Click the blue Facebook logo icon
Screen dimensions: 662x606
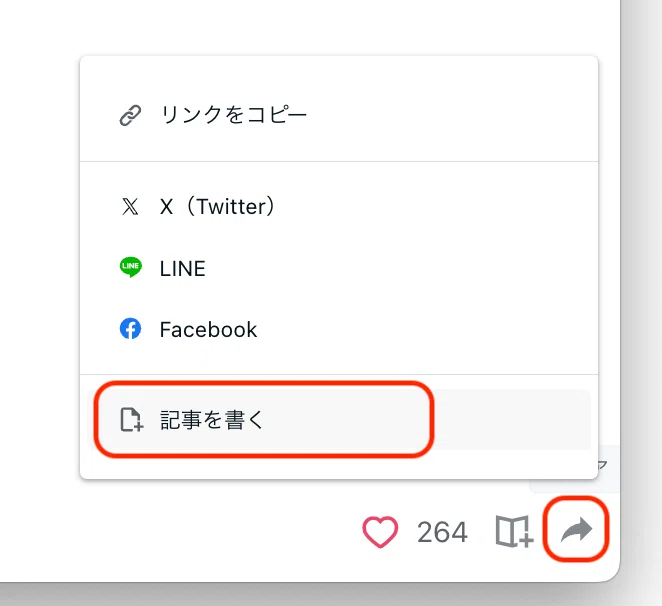(x=130, y=329)
